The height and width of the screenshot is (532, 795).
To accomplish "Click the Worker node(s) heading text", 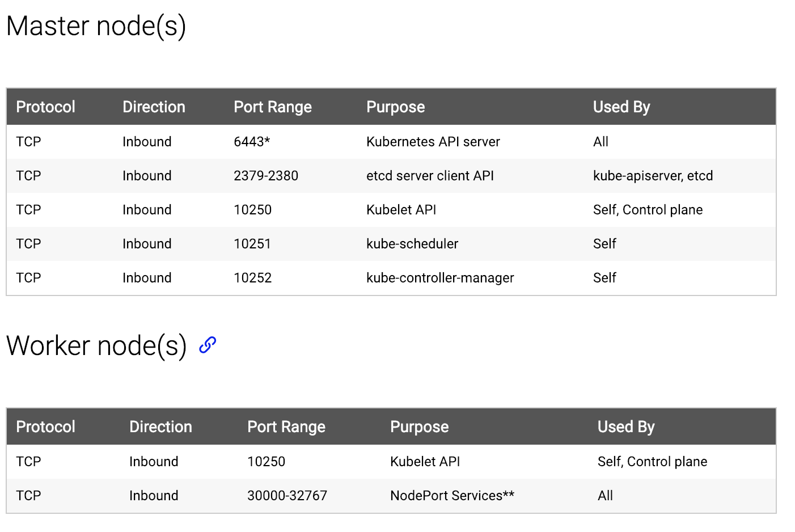I will (96, 346).
